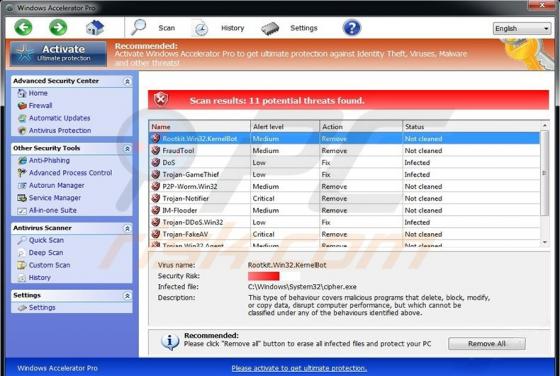Viewport: 560px width, 376px height.
Task: Select the Trojan-GameThief row
Action: pos(344,175)
